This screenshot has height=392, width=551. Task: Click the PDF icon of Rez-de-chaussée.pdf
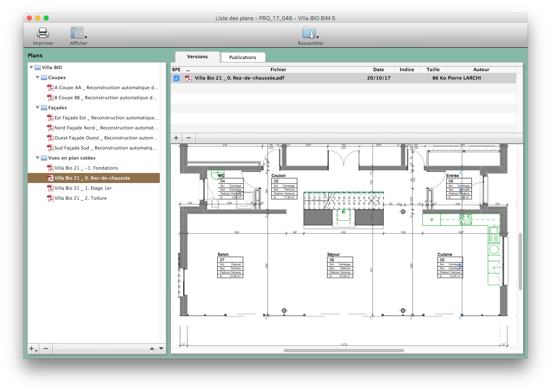(189, 78)
